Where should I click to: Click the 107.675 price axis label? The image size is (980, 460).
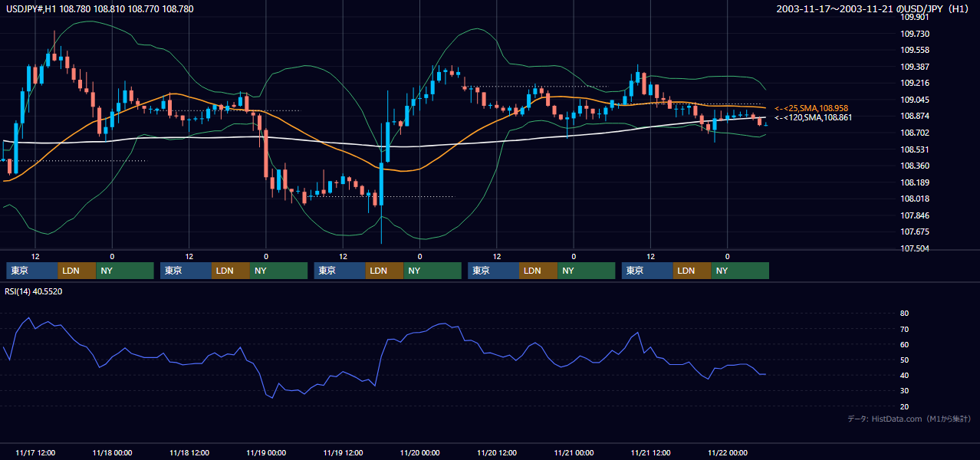click(x=915, y=232)
